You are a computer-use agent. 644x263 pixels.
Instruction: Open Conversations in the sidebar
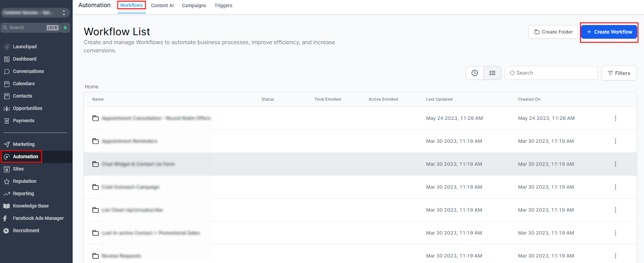[28, 71]
